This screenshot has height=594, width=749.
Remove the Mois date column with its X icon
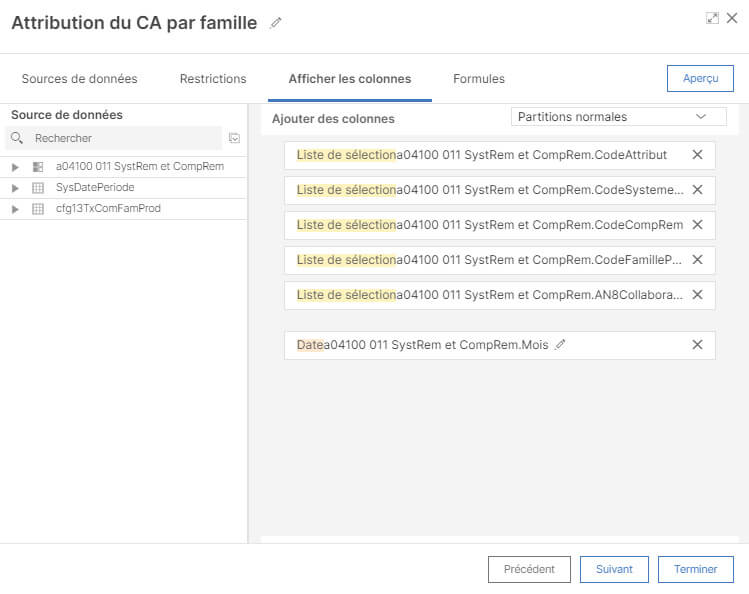point(697,345)
